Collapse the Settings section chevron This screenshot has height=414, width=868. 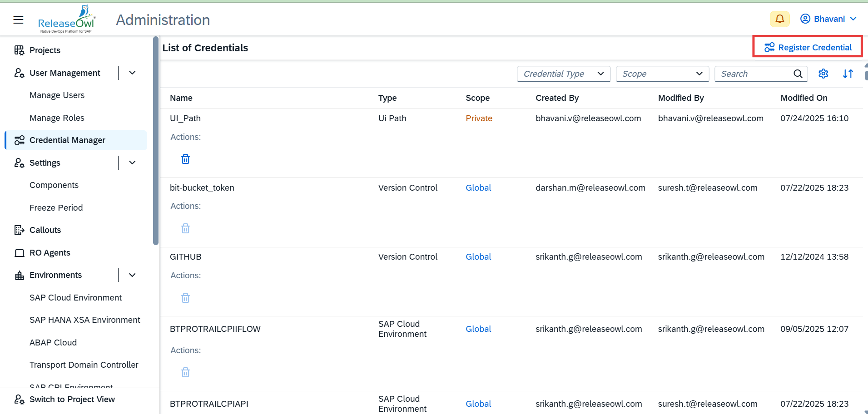(x=132, y=163)
